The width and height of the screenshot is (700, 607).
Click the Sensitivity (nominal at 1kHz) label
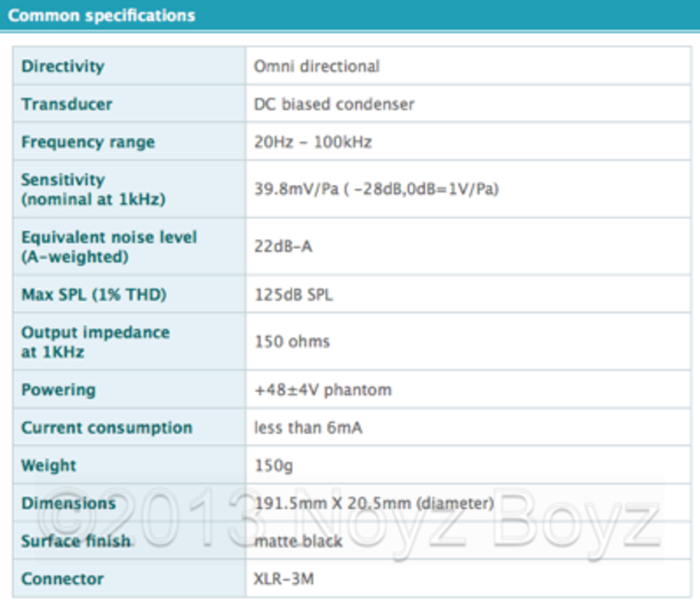pos(93,189)
